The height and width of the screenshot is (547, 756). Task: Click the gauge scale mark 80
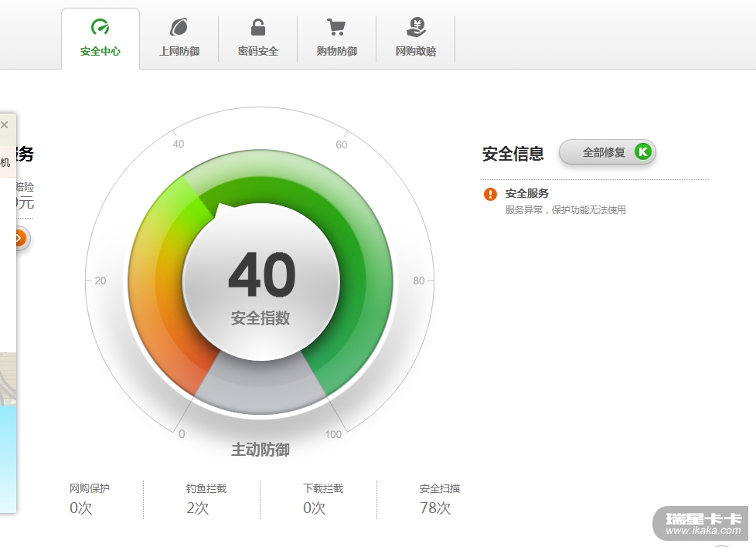click(419, 280)
